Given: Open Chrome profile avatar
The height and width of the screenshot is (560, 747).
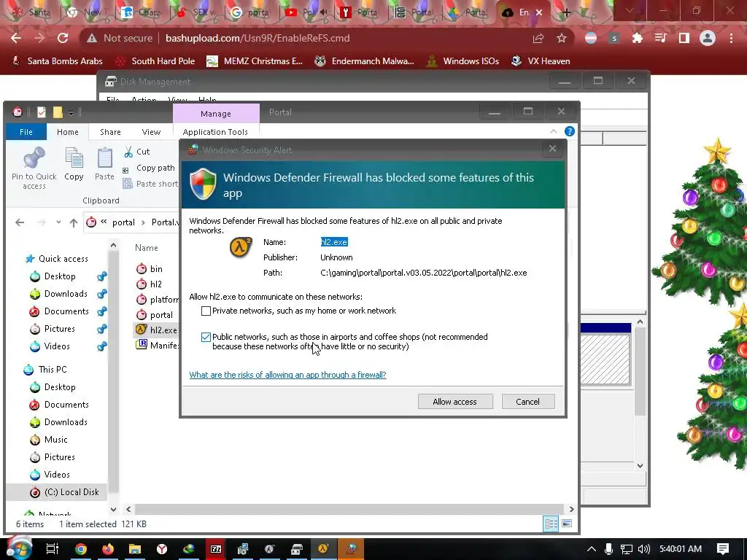Looking at the screenshot, I should click(x=708, y=38).
